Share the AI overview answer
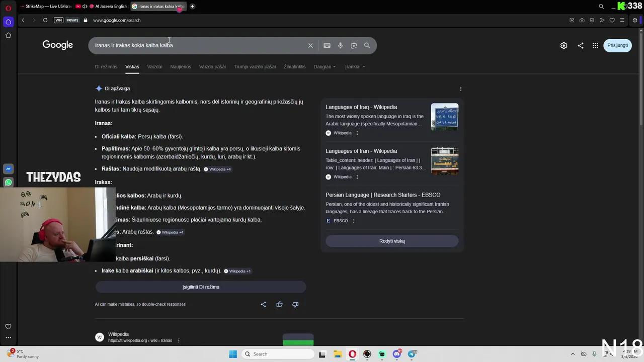 (x=263, y=304)
